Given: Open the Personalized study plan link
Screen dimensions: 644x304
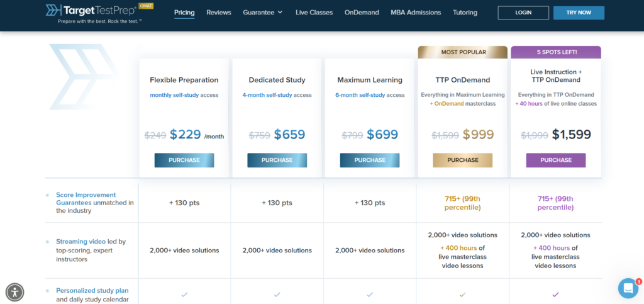Looking at the screenshot, I should [x=92, y=290].
